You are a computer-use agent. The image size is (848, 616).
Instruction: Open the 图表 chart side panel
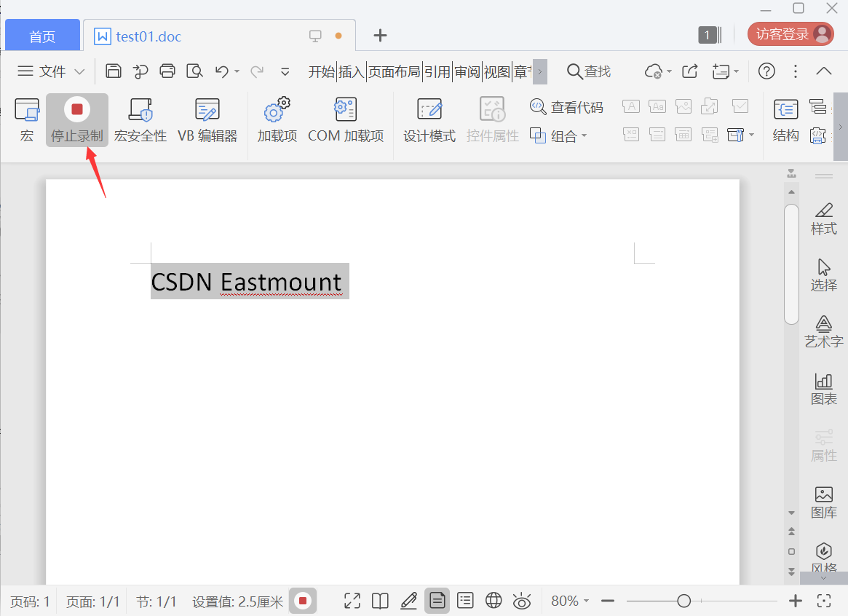[824, 389]
